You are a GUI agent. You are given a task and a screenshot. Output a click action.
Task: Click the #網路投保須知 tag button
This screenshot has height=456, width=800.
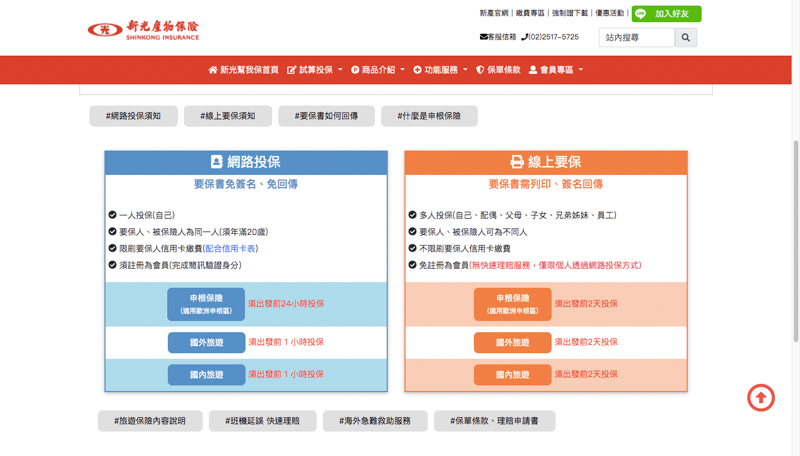(133, 116)
